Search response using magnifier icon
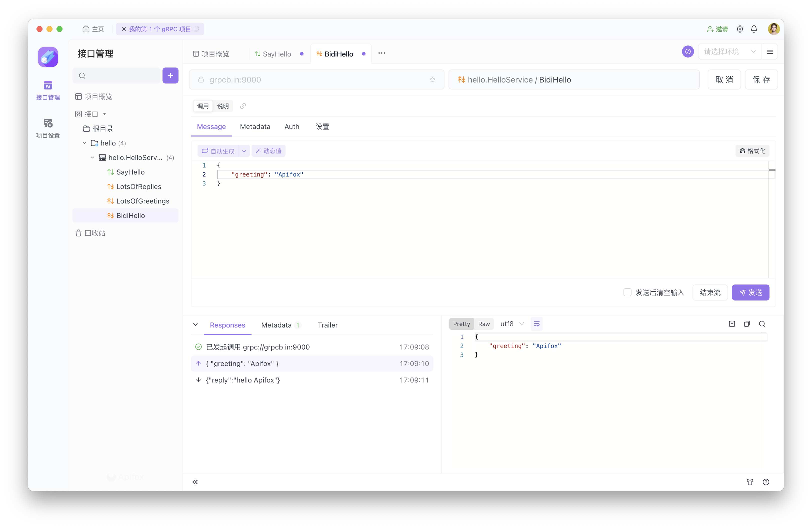This screenshot has height=528, width=812. click(762, 324)
